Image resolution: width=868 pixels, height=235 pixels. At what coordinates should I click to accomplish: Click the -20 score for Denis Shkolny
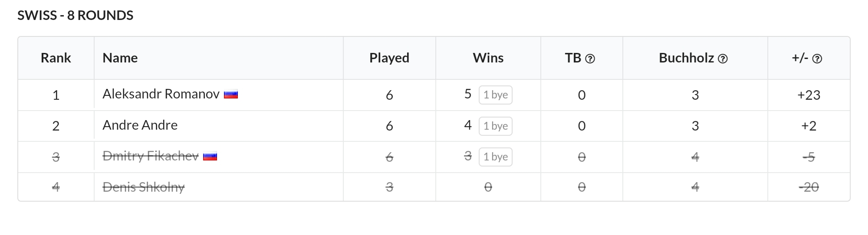(809, 187)
